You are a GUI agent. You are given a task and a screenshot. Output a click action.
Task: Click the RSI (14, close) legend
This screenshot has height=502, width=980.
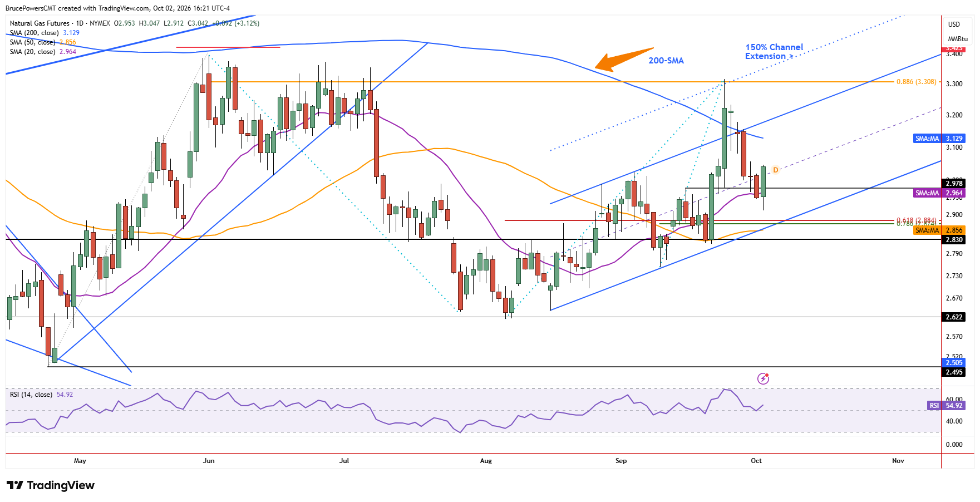[x=41, y=395]
